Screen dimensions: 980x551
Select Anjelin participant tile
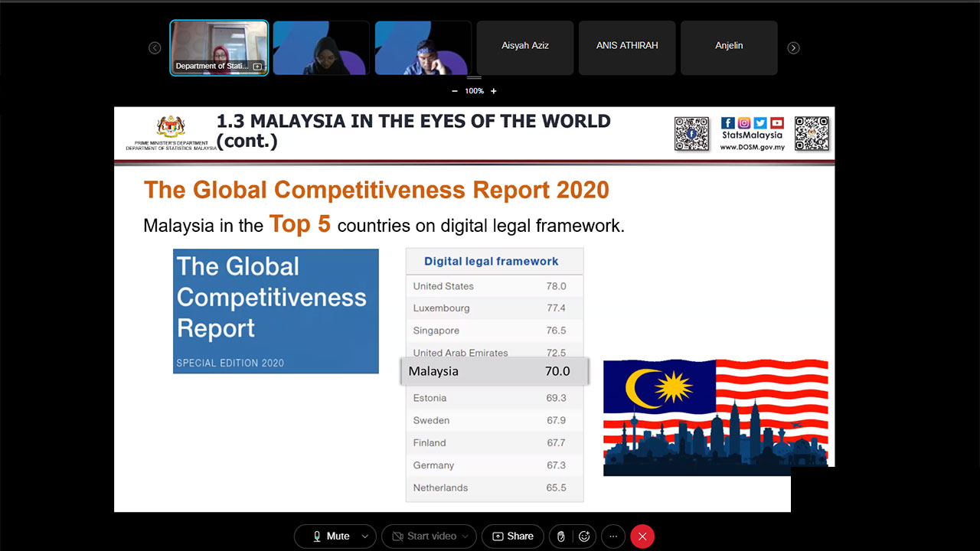pyautogui.click(x=729, y=47)
